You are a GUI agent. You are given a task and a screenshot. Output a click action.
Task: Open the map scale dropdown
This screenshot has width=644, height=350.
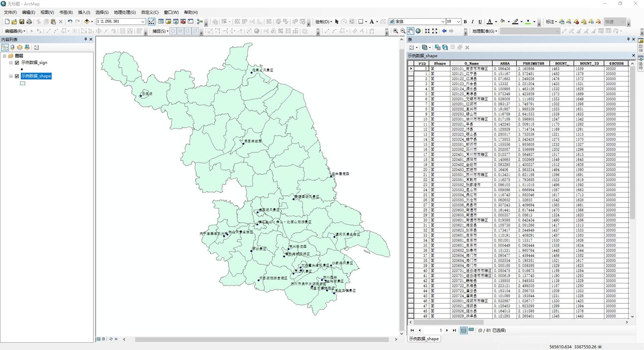[x=143, y=21]
